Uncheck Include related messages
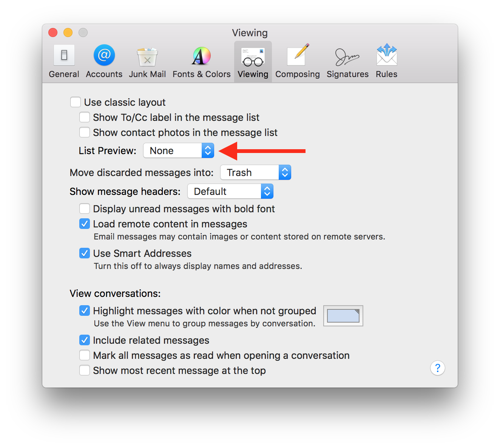500x448 pixels. (85, 340)
